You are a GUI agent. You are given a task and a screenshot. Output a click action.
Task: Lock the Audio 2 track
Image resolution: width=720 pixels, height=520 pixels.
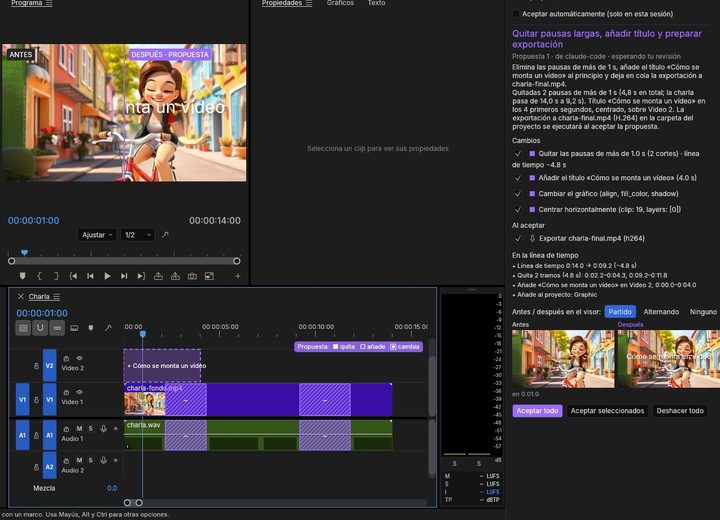click(x=36, y=467)
